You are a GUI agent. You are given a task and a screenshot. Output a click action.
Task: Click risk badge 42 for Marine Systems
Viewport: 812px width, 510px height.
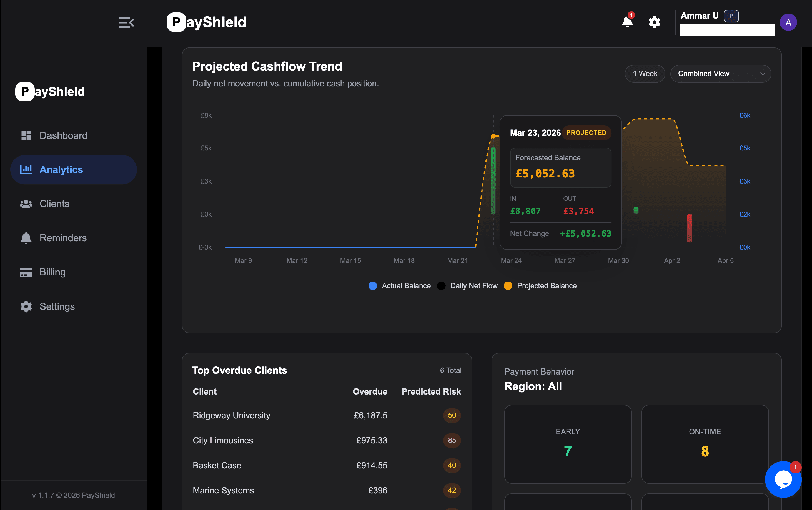coord(452,491)
